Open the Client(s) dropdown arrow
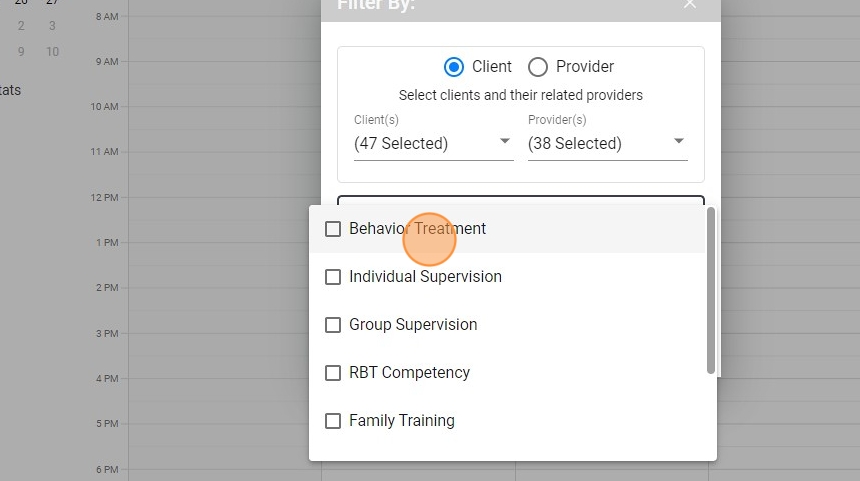This screenshot has width=860, height=481. tap(505, 142)
